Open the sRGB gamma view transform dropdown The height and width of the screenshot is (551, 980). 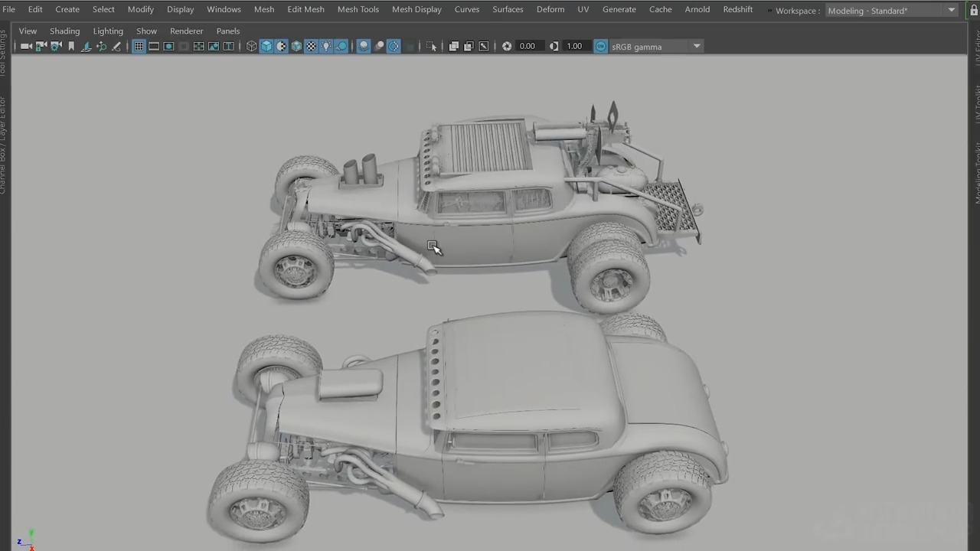pyautogui.click(x=696, y=47)
